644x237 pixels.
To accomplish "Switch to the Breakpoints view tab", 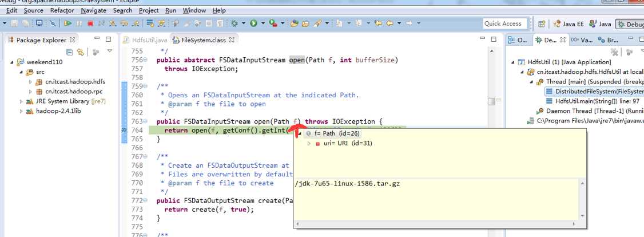I will pos(609,40).
